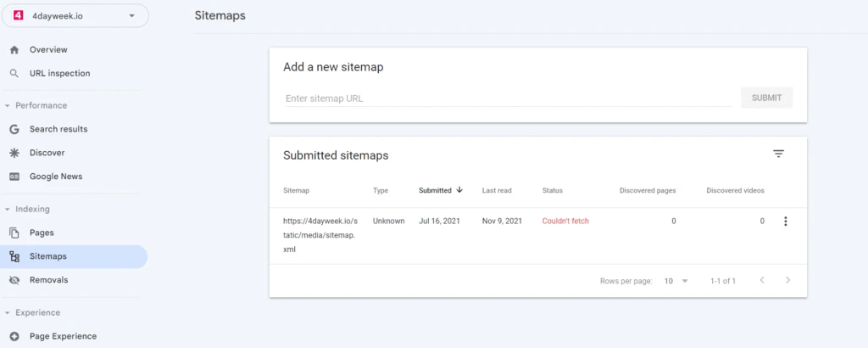This screenshot has width=868, height=348.
Task: Collapse the Performance section
Action: tap(36, 105)
